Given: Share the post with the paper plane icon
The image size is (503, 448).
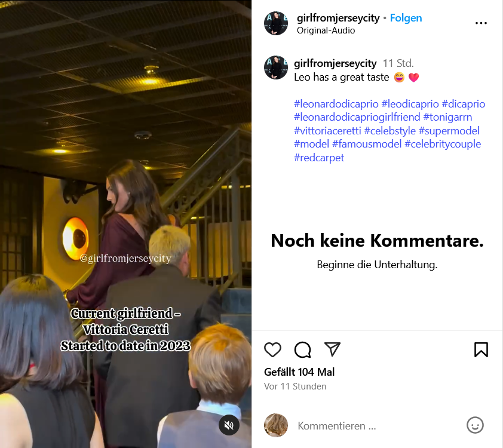Looking at the screenshot, I should [x=332, y=349].
